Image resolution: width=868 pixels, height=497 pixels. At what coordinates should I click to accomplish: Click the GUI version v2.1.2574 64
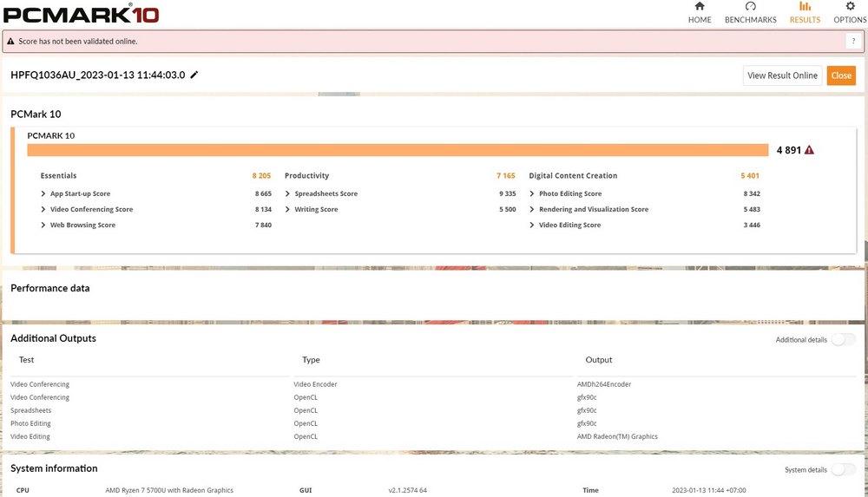(x=407, y=490)
